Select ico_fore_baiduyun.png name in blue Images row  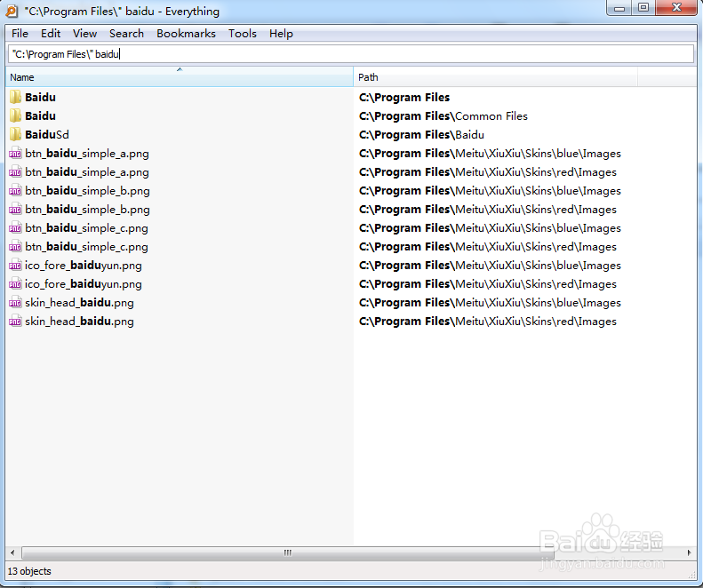pos(84,266)
